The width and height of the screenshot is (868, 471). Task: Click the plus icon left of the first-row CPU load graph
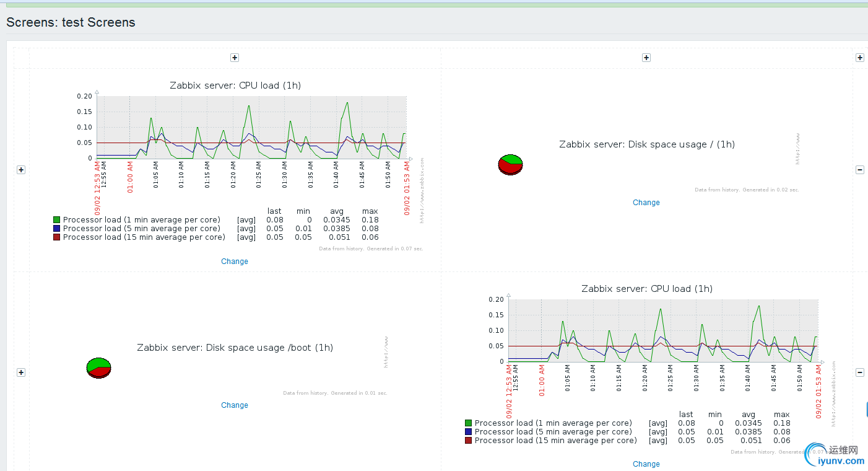pos(21,170)
